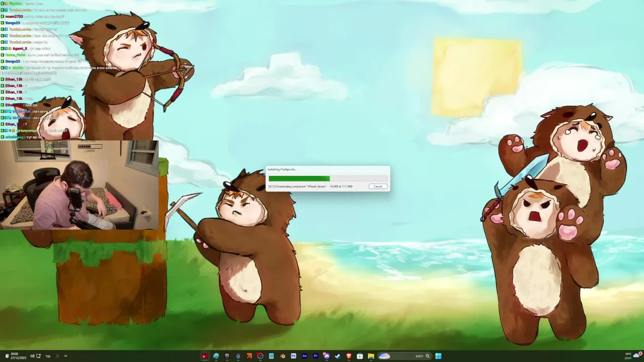
Task: Switch the Hebrew keyboard language indicator
Action: [48, 356]
